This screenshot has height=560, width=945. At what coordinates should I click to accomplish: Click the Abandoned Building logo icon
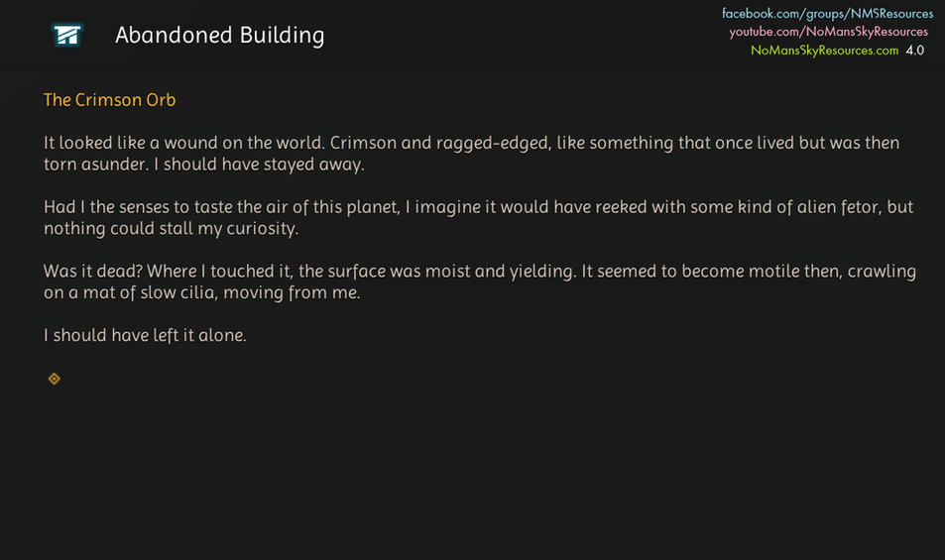[x=67, y=36]
